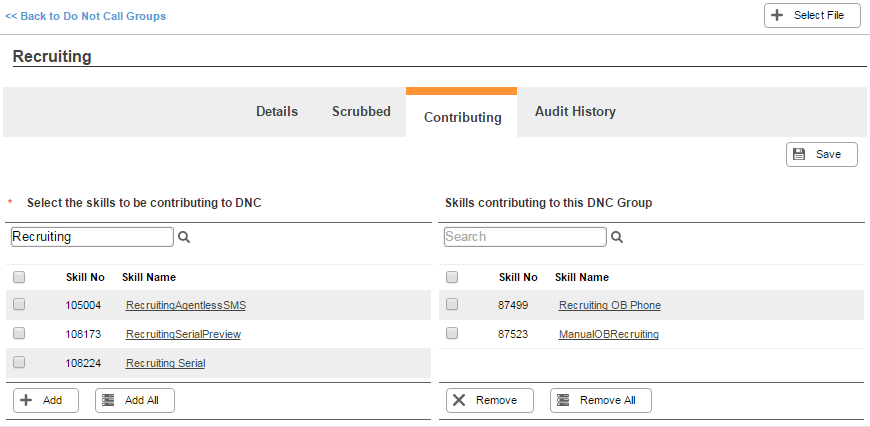
Task: Click the search magnifier in contributing skills panel
Action: [x=617, y=237]
